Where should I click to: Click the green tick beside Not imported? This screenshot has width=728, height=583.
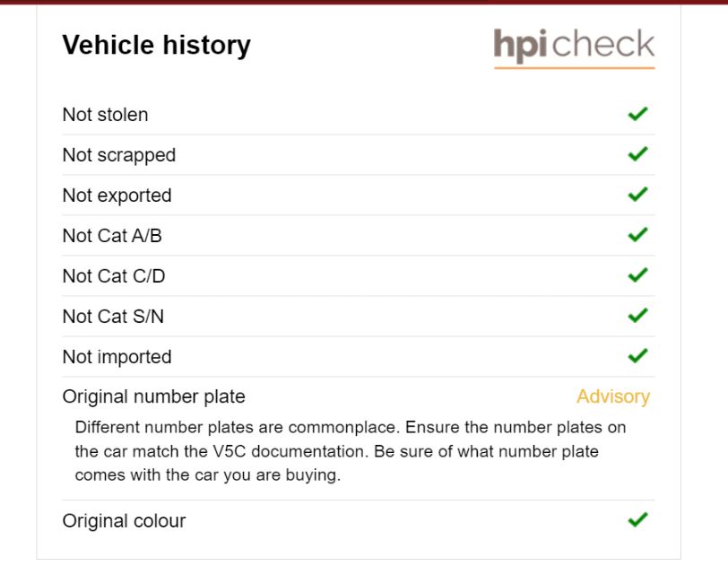[637, 356]
